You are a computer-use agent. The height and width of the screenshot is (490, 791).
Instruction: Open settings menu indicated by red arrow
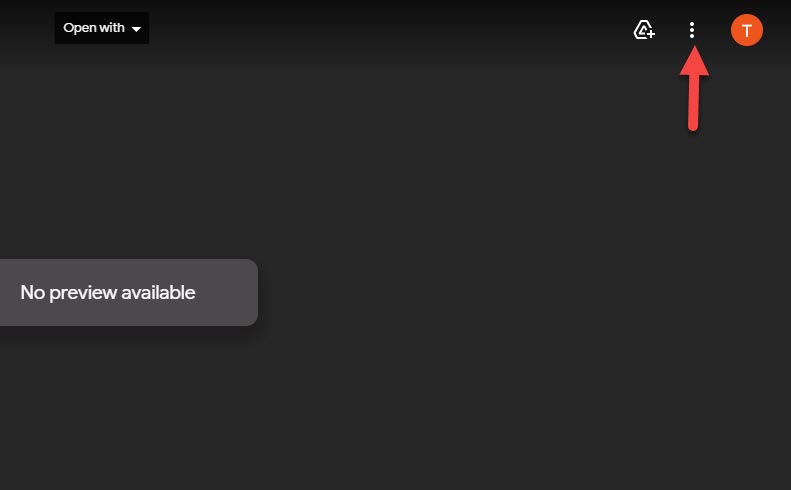[x=692, y=30]
